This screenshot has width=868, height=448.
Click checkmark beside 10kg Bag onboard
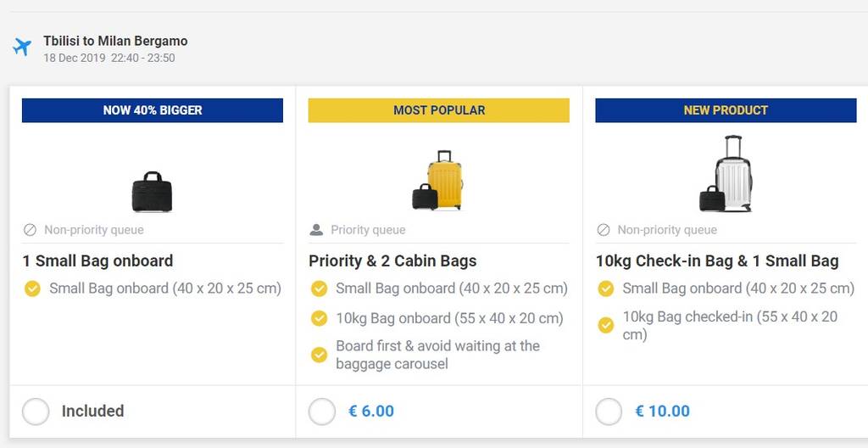[320, 318]
